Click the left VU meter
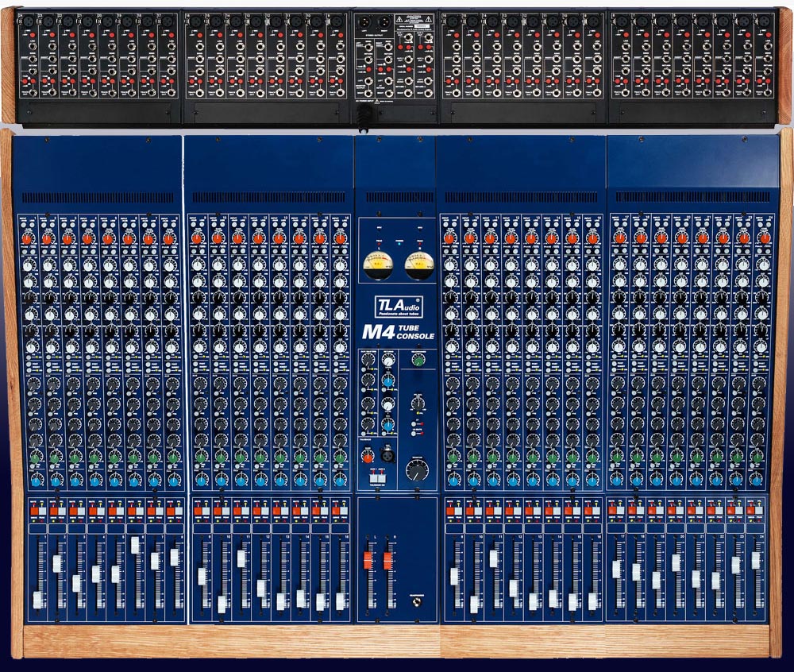 (x=376, y=266)
